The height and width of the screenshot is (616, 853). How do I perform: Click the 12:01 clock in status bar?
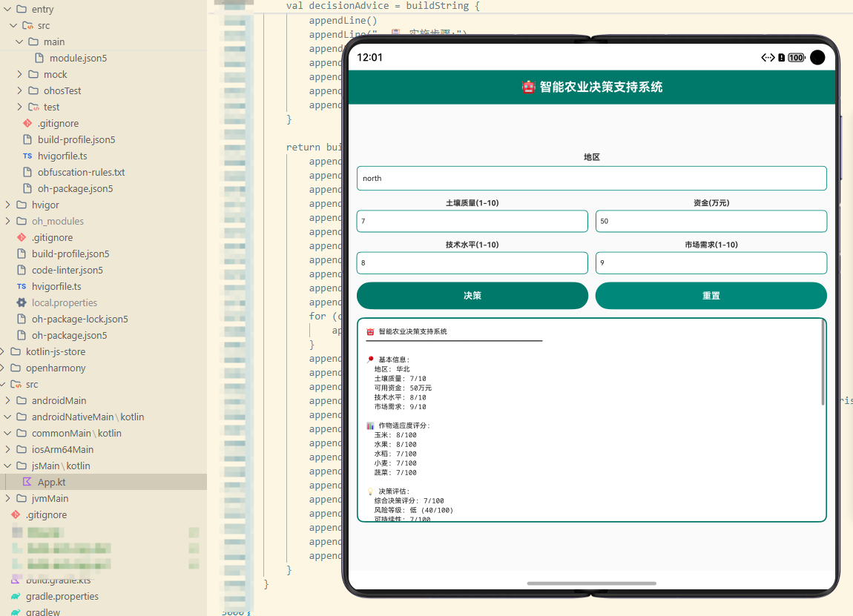click(x=370, y=58)
